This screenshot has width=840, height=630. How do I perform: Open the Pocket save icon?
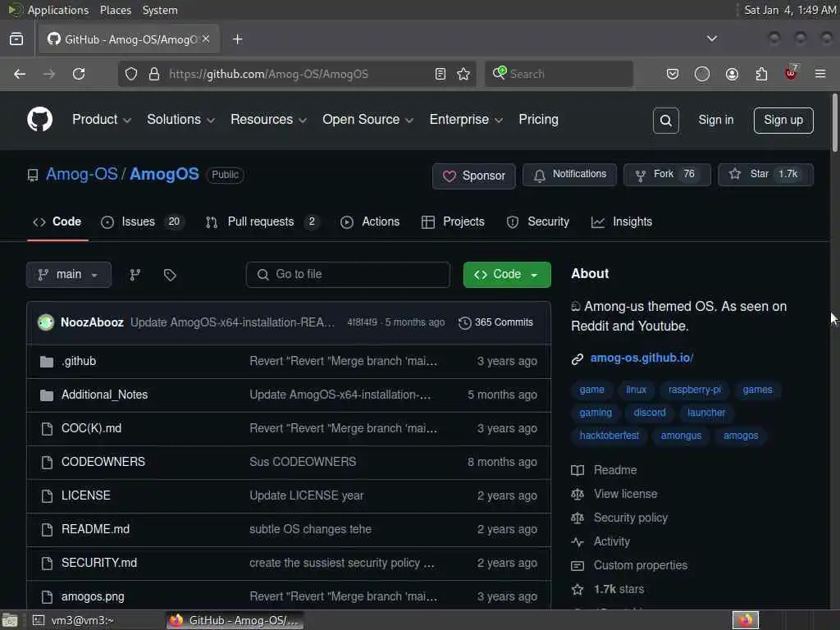click(673, 74)
